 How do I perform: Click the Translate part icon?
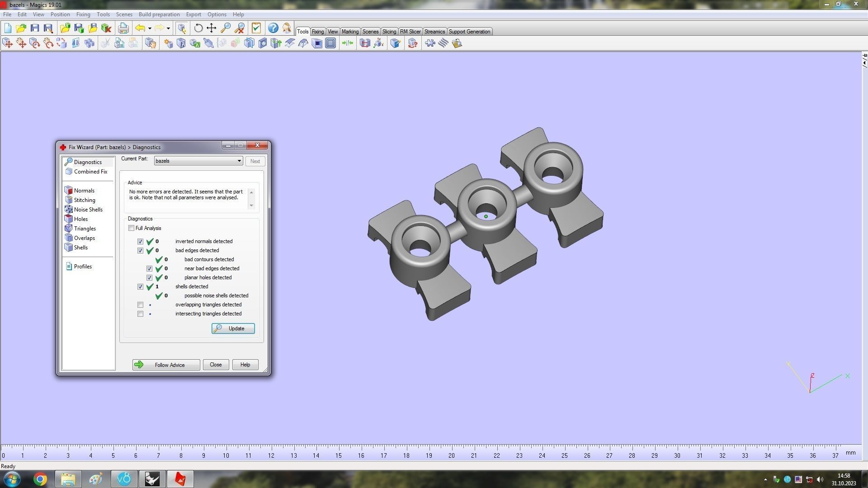tap(8, 43)
